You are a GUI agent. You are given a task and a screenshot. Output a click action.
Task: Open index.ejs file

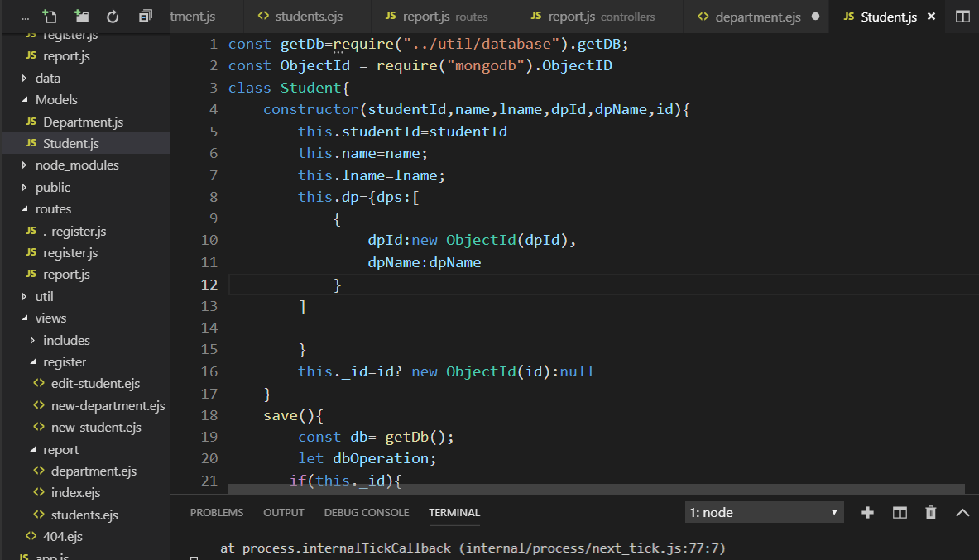(x=85, y=493)
